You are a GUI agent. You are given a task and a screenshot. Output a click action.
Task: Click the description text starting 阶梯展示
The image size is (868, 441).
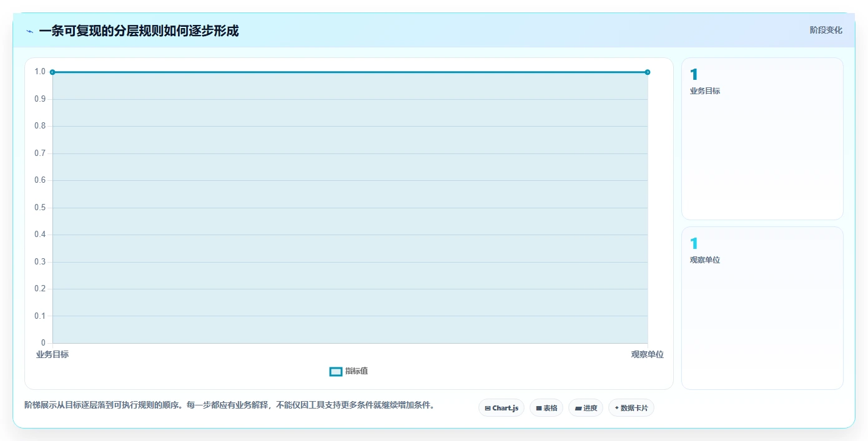coord(229,405)
